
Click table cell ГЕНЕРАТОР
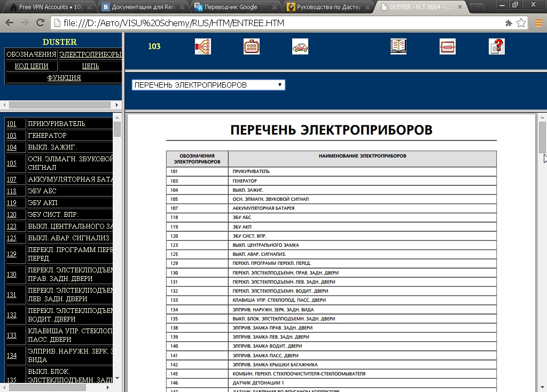tap(363, 181)
